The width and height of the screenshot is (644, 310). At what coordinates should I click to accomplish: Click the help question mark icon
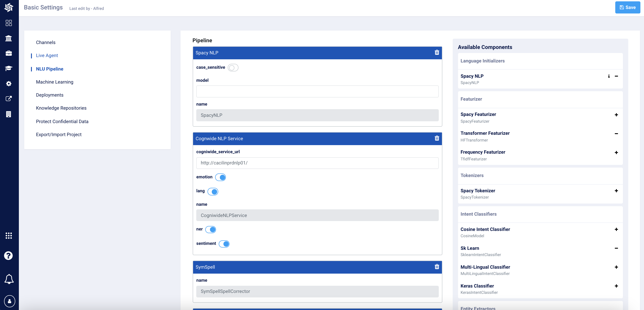9,256
